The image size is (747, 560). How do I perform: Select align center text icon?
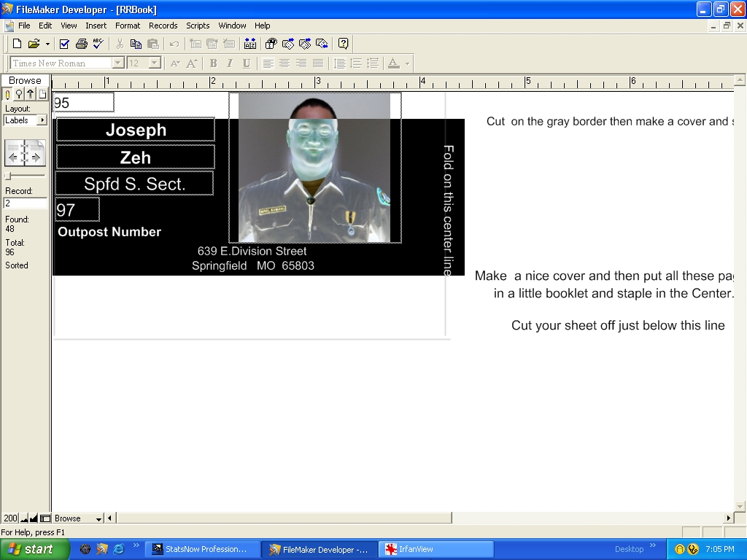point(285,63)
